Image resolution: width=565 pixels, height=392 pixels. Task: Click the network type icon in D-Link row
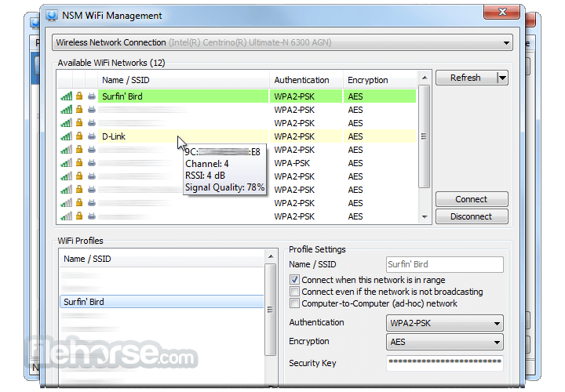pyautogui.click(x=92, y=136)
